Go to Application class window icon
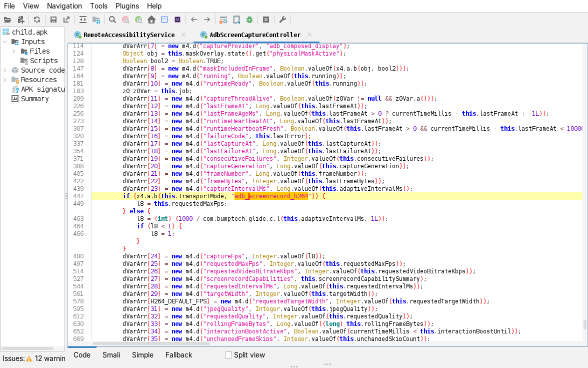The height and width of the screenshot is (368, 588). click(164, 20)
